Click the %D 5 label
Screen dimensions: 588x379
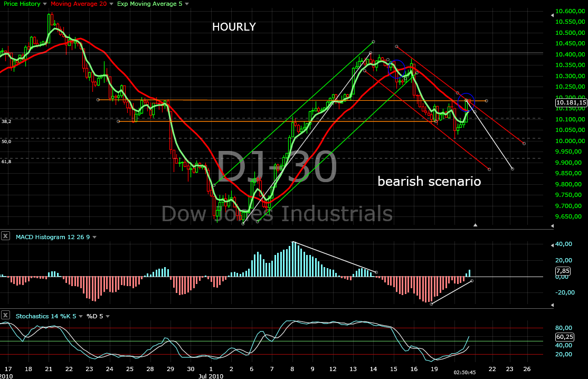[x=95, y=316]
